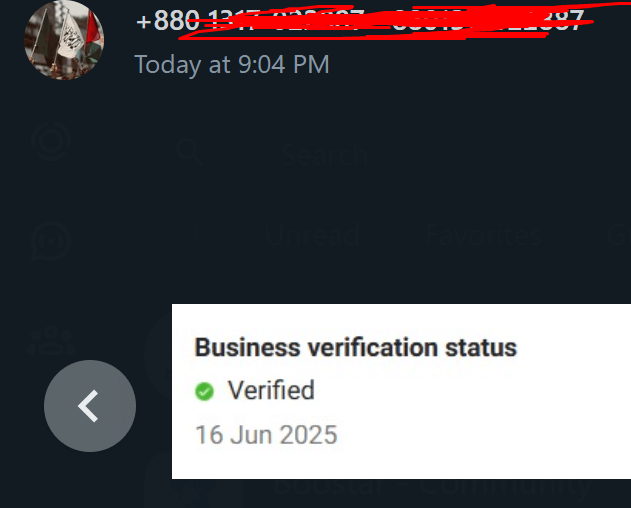
Task: Click the 16 Jun 2025 date
Action: (x=266, y=435)
